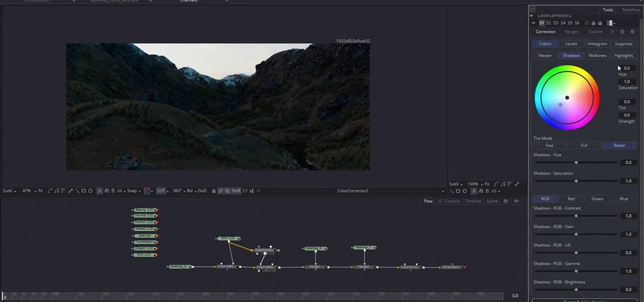Image resolution: width=644 pixels, height=302 pixels.
Task: Set Tint Mode to Fast
Action: pos(549,146)
